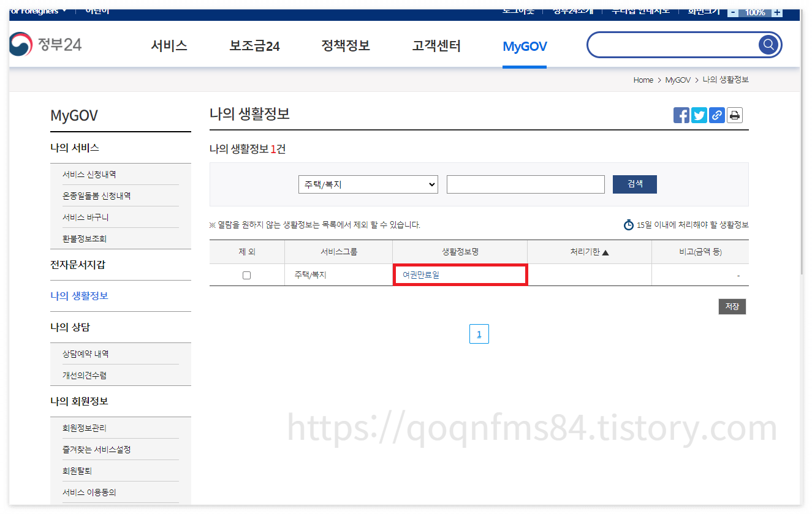This screenshot has width=812, height=514.
Task: Click MyGOV in the breadcrumb
Action: 678,80
